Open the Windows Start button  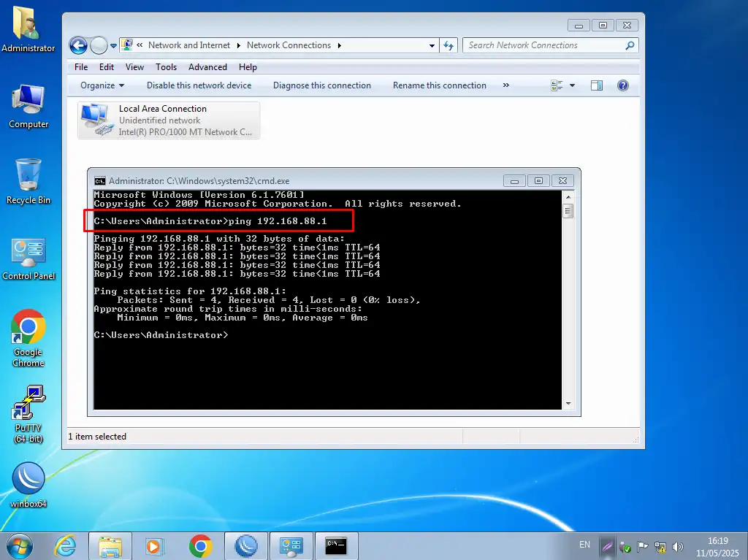pos(19,546)
